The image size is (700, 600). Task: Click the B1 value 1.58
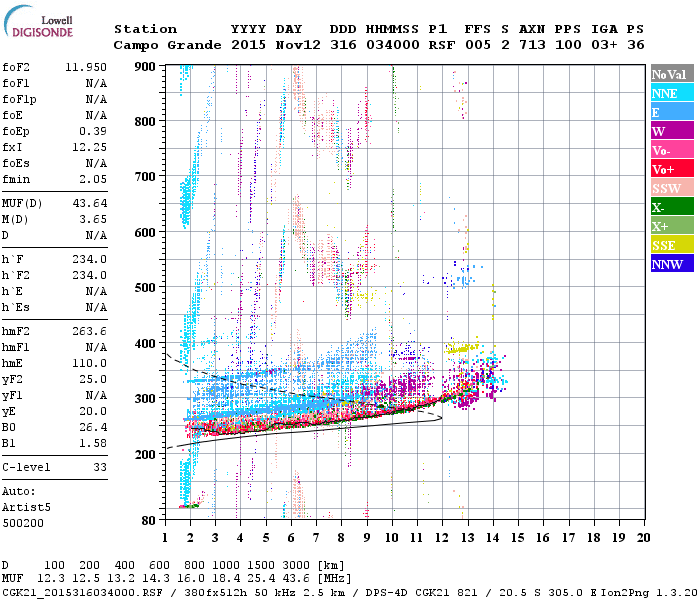point(93,444)
